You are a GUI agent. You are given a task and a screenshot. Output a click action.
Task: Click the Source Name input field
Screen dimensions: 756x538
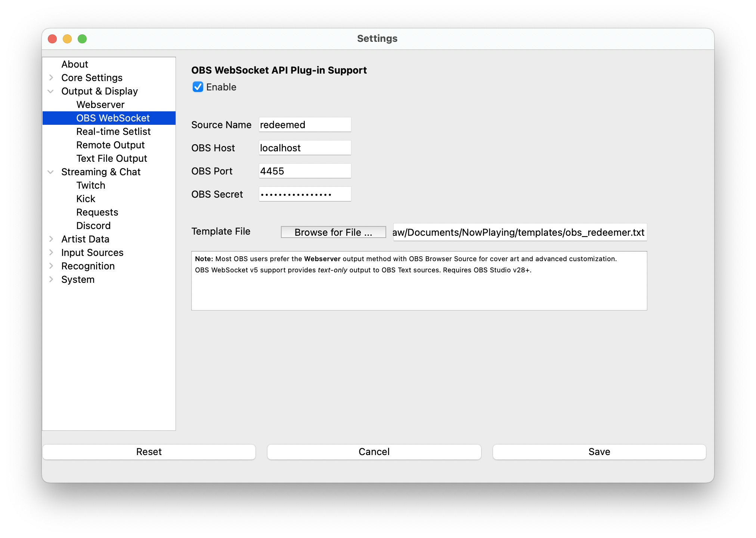tap(305, 125)
